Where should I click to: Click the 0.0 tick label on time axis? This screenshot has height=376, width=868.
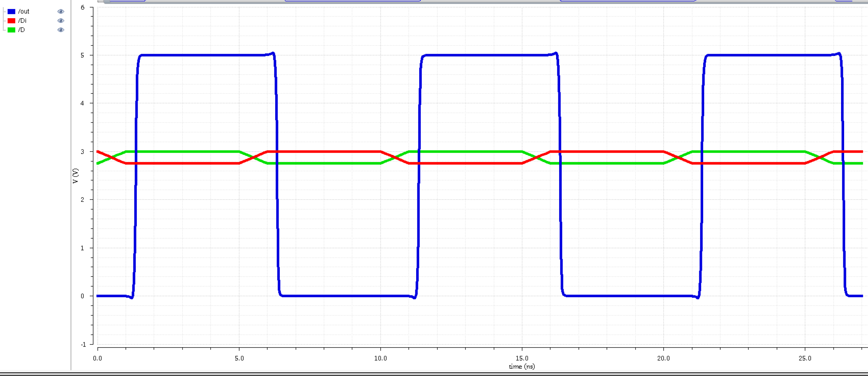pyautogui.click(x=97, y=358)
